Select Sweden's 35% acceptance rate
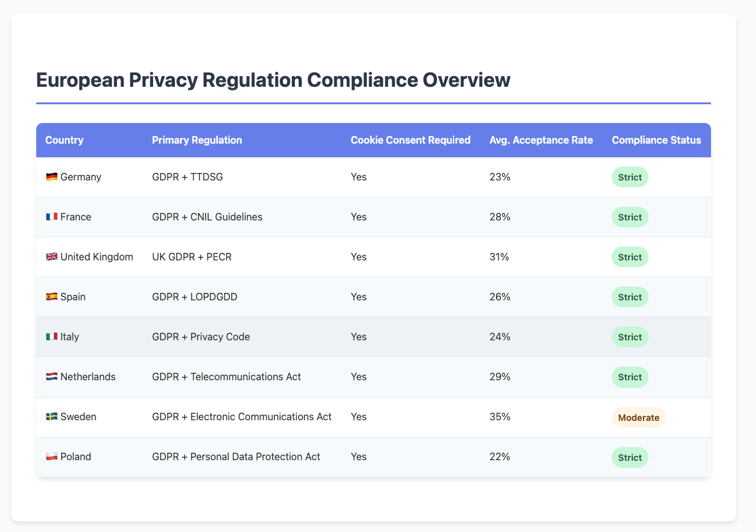 [x=500, y=417]
